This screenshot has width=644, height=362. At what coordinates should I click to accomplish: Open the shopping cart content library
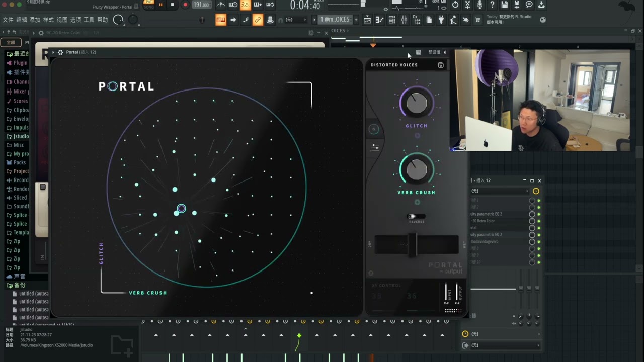click(x=477, y=20)
